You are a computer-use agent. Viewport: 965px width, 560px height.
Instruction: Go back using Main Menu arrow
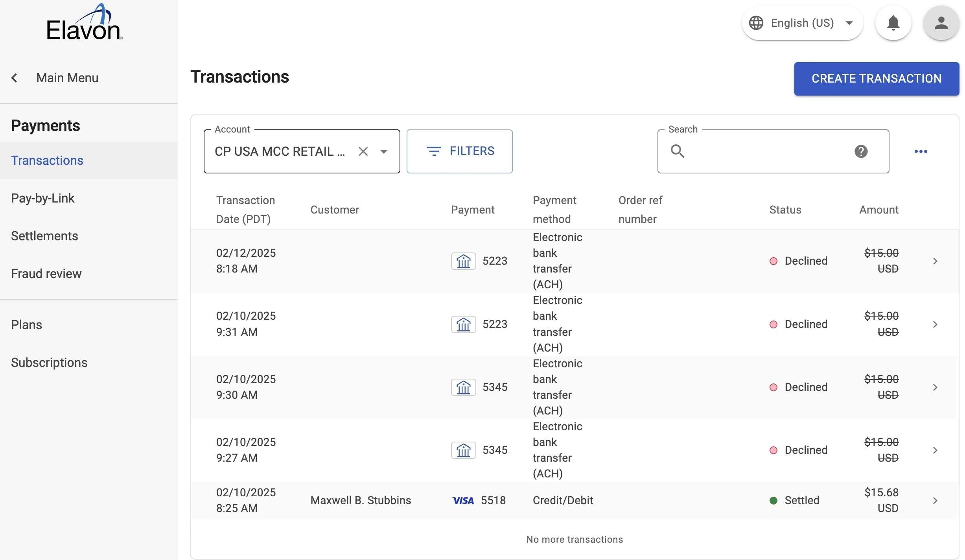coord(15,78)
